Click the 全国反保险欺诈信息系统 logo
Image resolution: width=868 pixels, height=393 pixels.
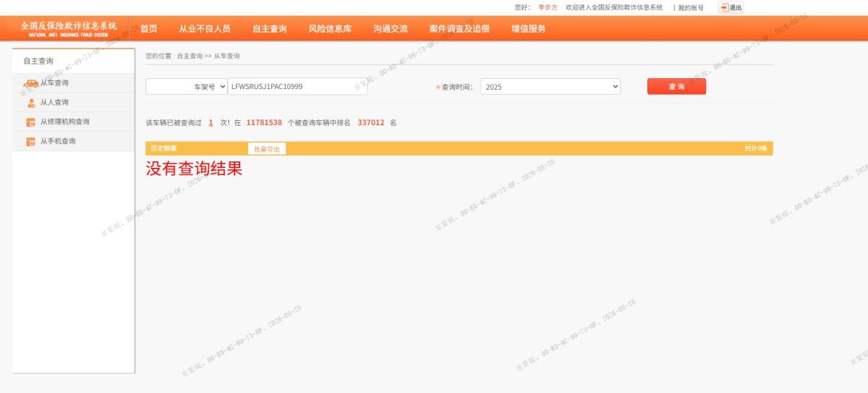(x=69, y=28)
